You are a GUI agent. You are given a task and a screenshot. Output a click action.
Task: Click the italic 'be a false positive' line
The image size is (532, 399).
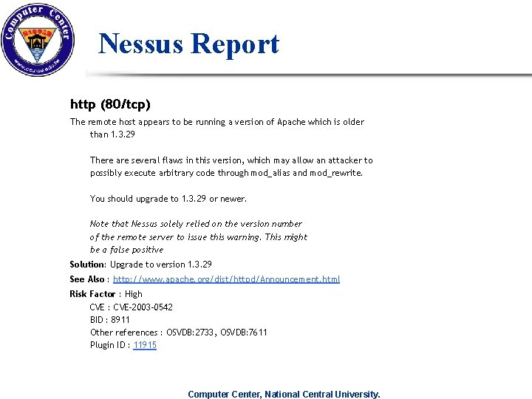pyautogui.click(x=126, y=250)
